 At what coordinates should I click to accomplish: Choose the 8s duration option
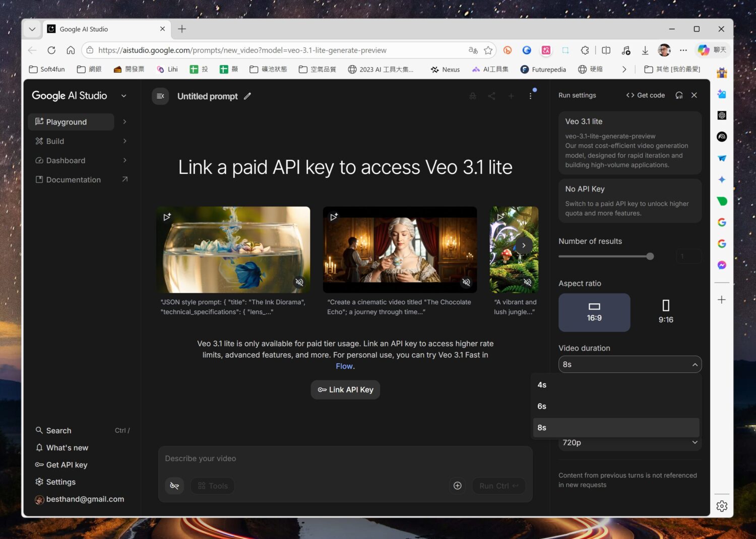[616, 427]
